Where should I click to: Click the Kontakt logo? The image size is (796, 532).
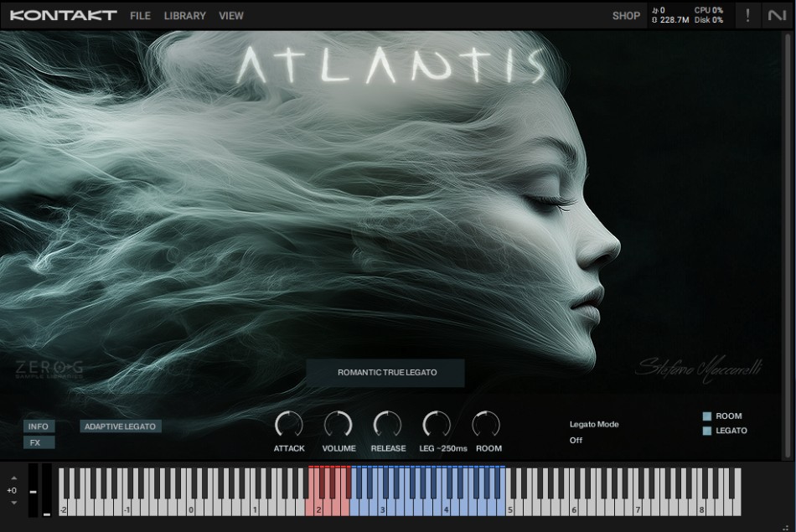click(x=63, y=16)
